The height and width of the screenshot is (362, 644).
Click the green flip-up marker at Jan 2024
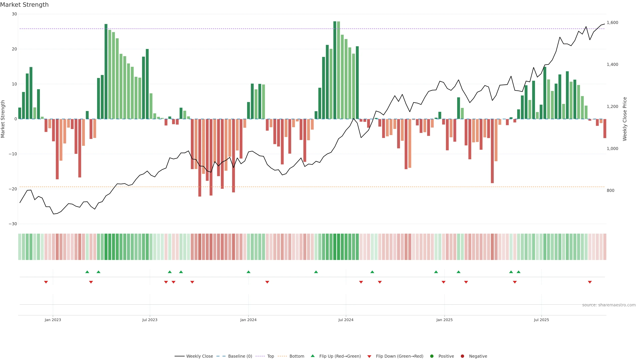click(249, 272)
